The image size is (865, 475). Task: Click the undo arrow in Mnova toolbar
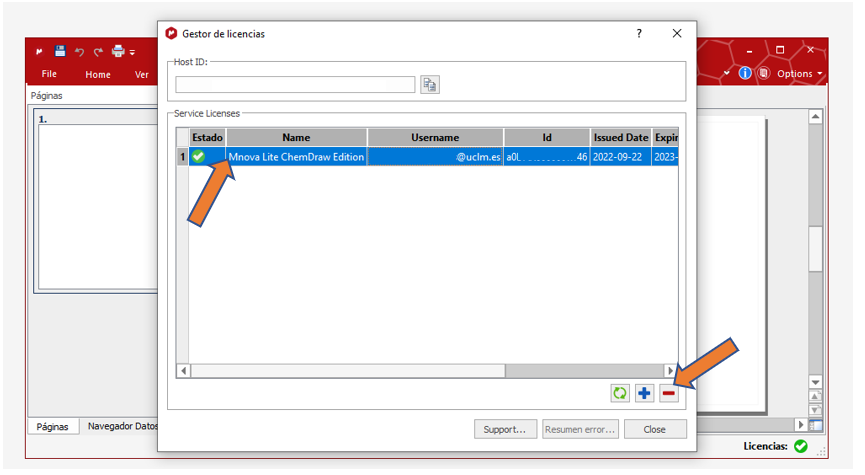click(x=79, y=52)
